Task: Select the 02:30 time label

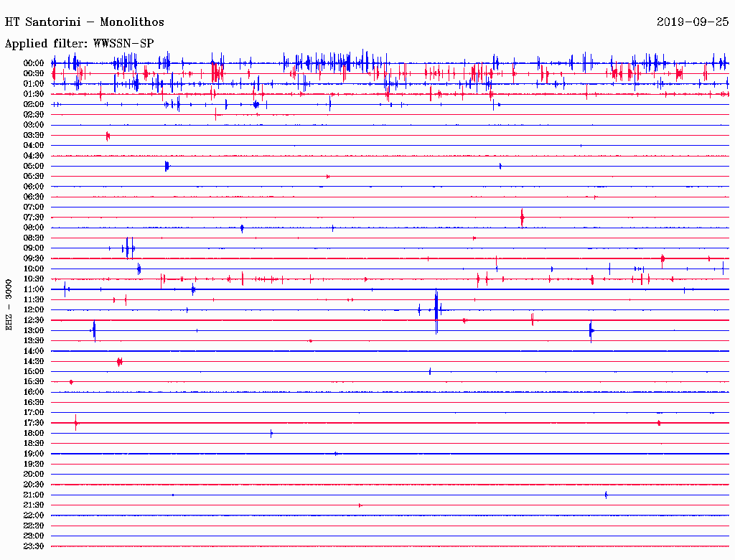Action: [34, 115]
